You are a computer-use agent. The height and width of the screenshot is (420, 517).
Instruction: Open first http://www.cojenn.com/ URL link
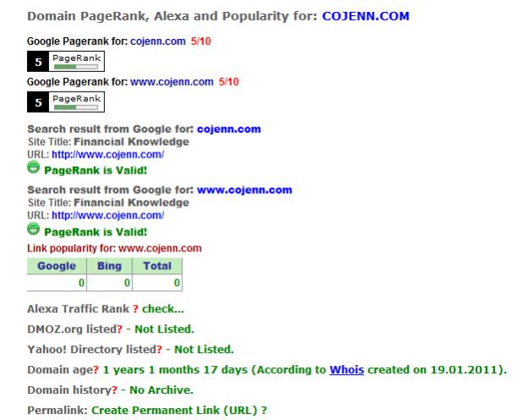[x=107, y=154]
